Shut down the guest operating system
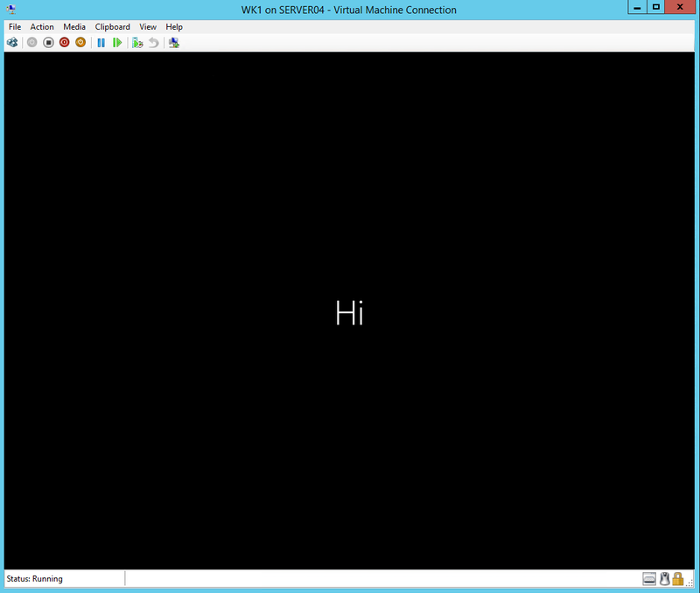 (64, 42)
